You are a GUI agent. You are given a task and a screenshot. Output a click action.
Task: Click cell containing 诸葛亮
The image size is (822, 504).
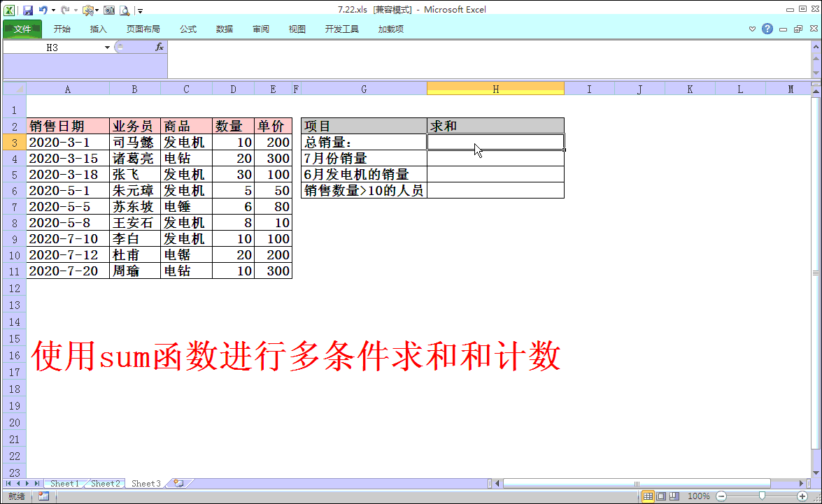click(135, 158)
